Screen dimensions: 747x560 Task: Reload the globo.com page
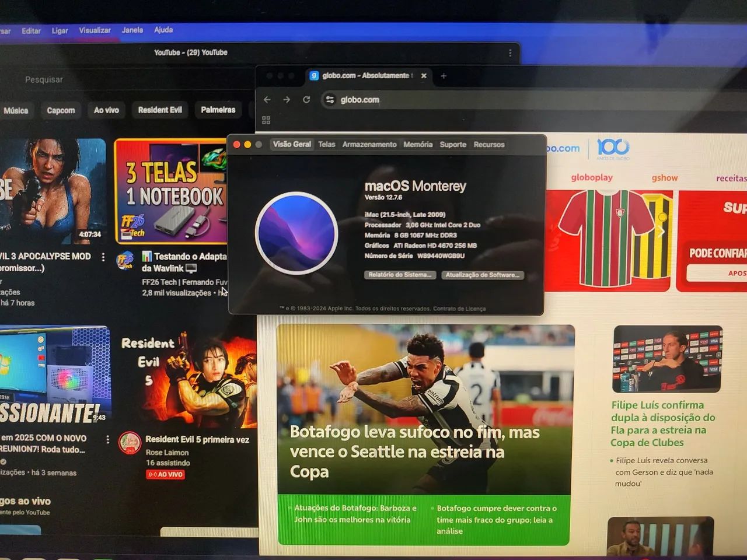306,100
